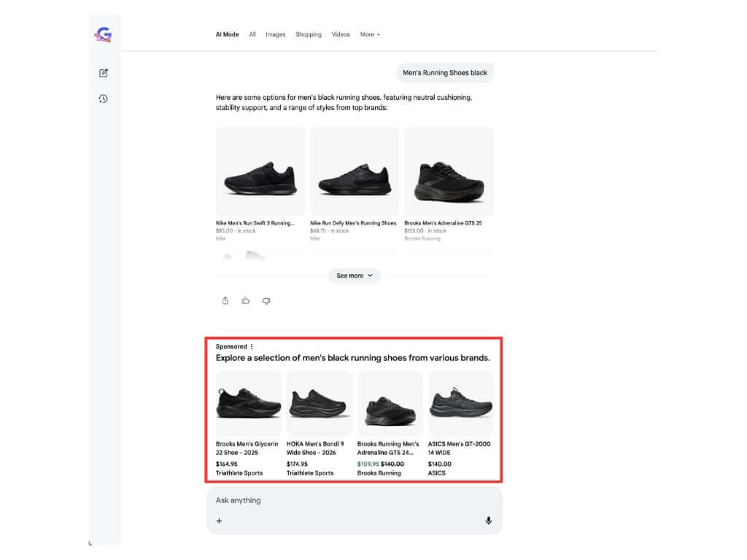Click Triathlete Sports under Brooks Glycerin 22

coord(239,472)
